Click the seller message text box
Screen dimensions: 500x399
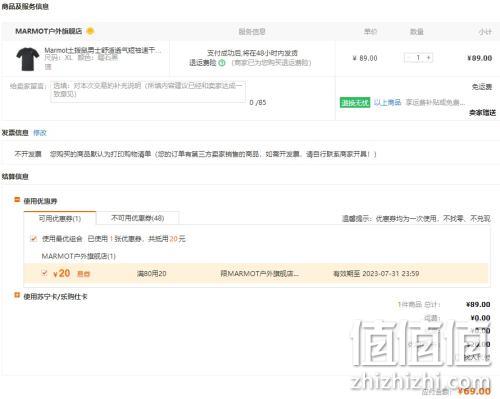[x=148, y=91]
